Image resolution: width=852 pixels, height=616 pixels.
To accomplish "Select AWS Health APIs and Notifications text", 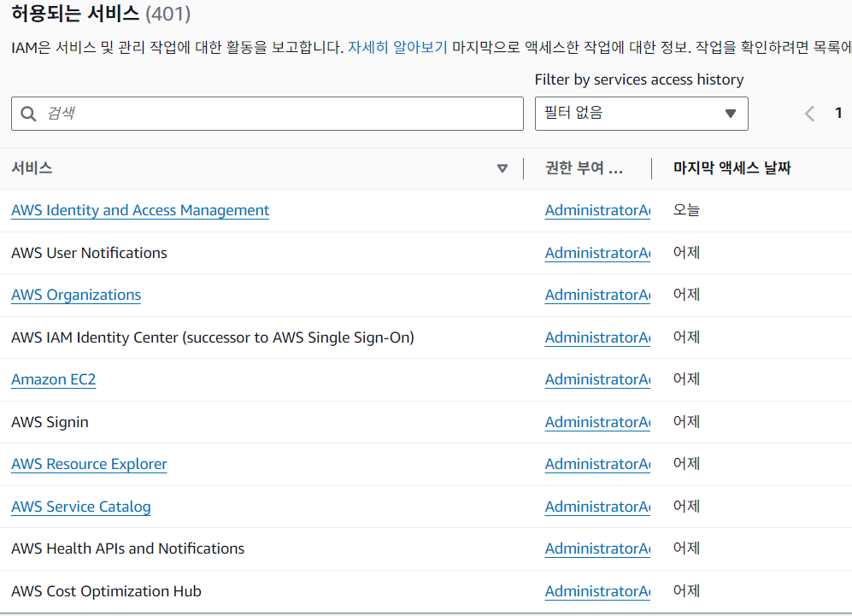I will click(x=127, y=549).
